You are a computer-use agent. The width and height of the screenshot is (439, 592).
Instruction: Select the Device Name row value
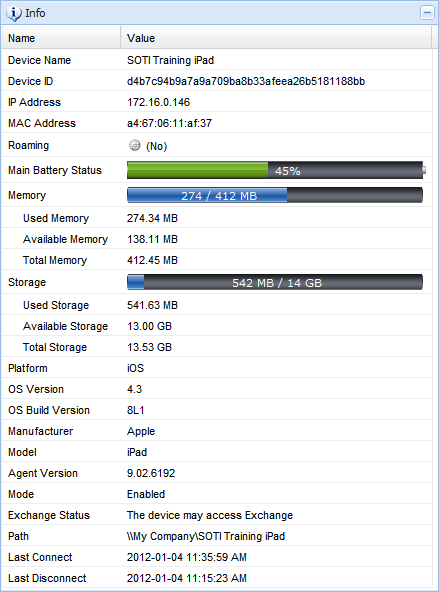(x=170, y=60)
